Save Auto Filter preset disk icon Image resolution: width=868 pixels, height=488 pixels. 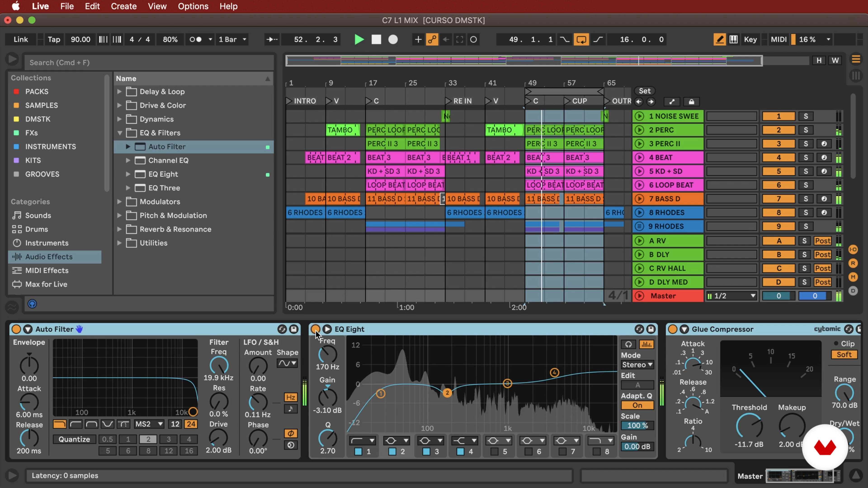[293, 329]
